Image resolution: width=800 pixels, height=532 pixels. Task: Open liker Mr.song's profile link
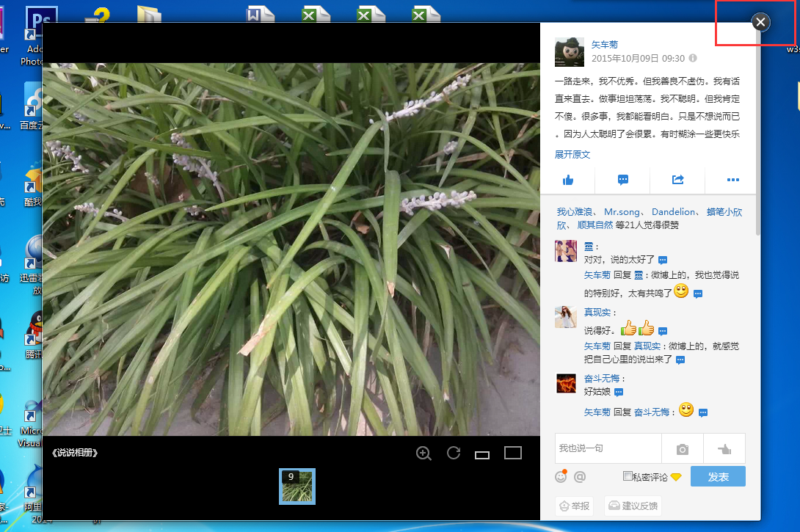(622, 211)
